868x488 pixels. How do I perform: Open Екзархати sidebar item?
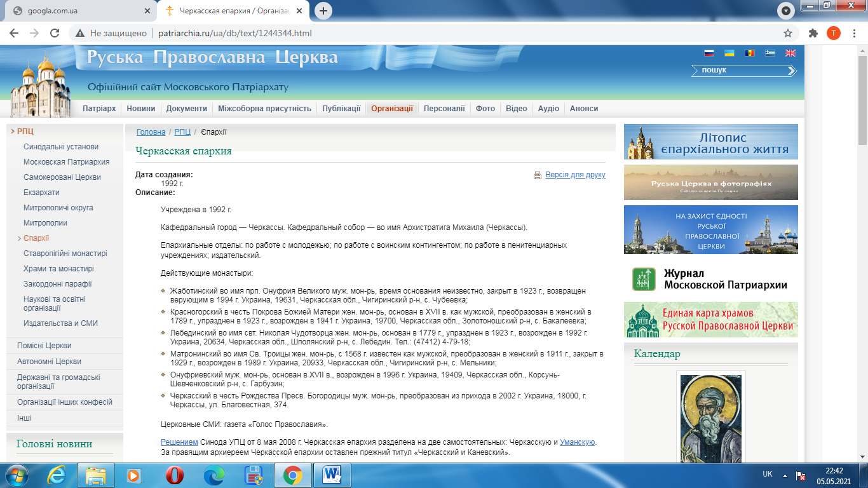tap(41, 193)
